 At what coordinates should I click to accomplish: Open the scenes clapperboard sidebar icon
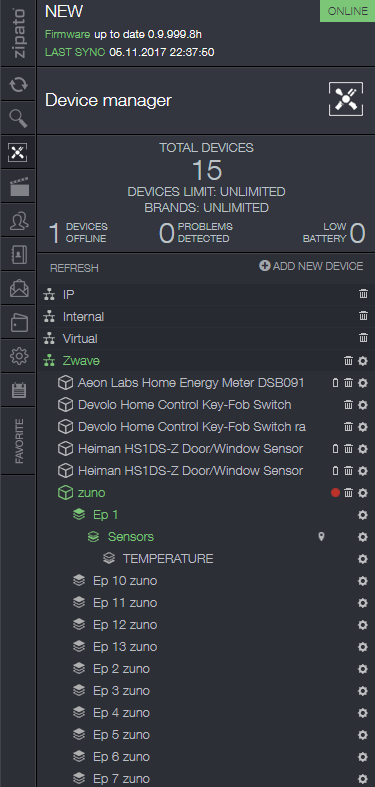(19, 186)
